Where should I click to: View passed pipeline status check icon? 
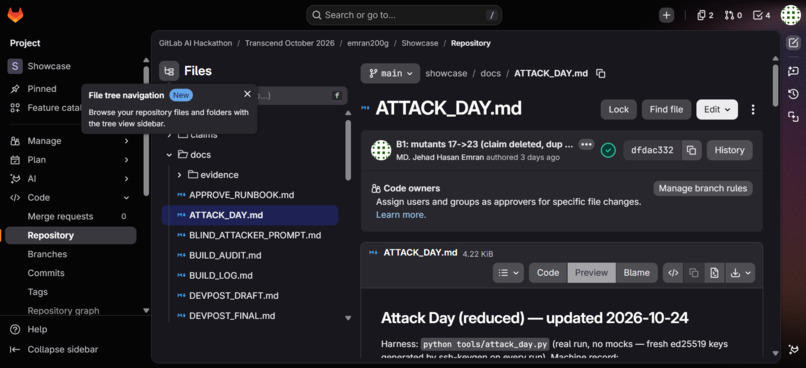pyautogui.click(x=609, y=150)
